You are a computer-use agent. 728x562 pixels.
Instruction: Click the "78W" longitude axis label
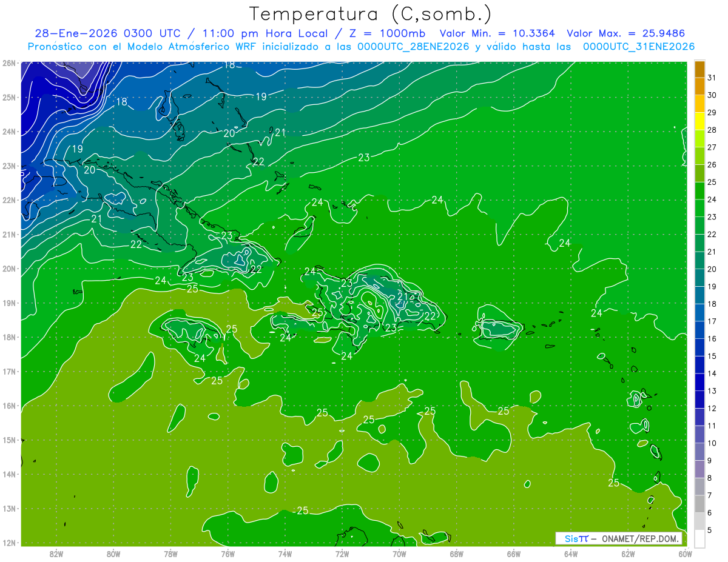point(170,554)
